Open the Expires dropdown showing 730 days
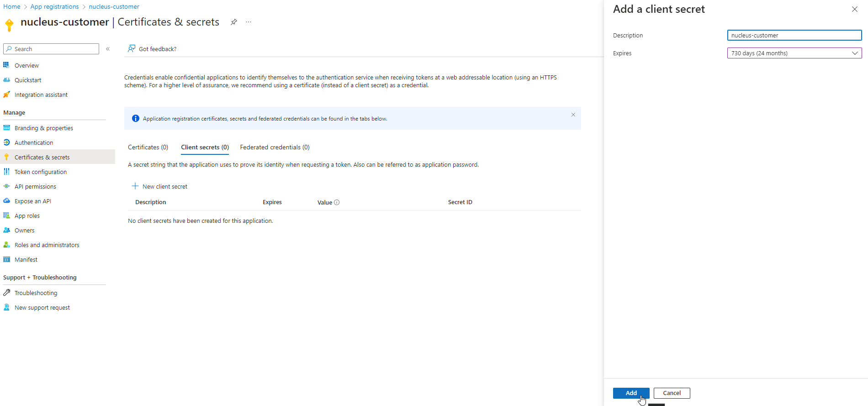Viewport: 868px width, 406px height. [x=794, y=53]
